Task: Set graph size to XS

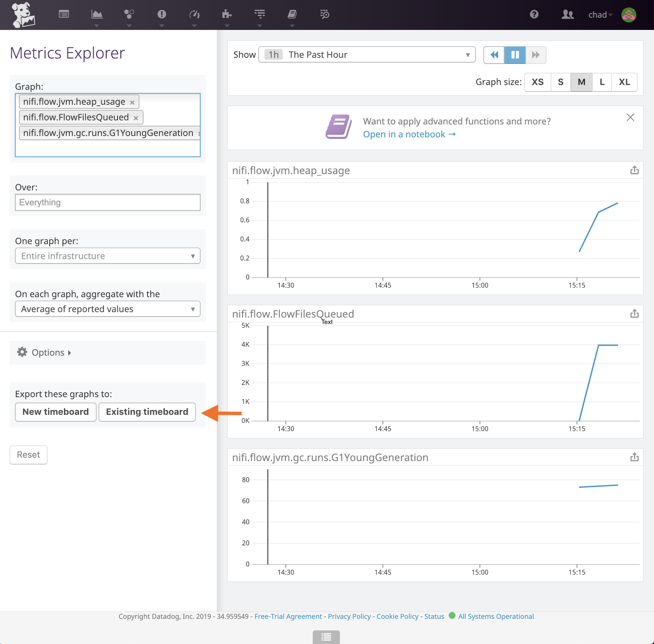Action: click(x=538, y=82)
